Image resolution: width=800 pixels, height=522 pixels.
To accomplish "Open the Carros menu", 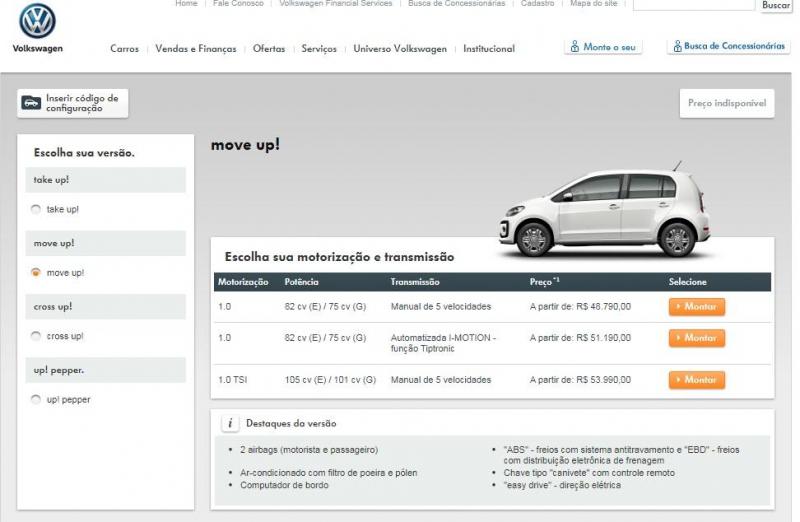I will [x=124, y=48].
